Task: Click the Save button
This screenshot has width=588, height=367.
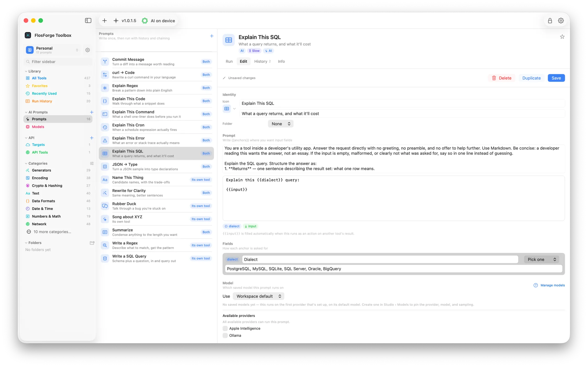Action: 556,78
